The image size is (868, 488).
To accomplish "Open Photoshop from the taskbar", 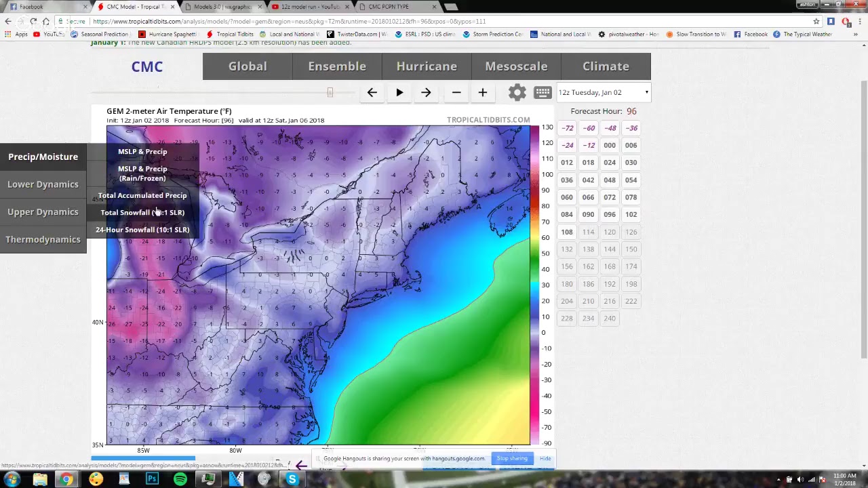I will [152, 480].
